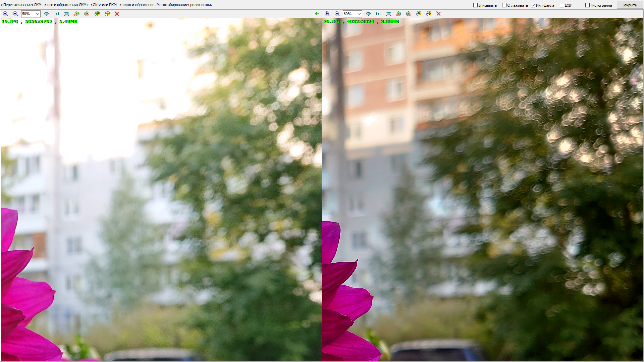
Task: Copy left image 19.JPG to folder
Action: pyautogui.click(x=97, y=14)
